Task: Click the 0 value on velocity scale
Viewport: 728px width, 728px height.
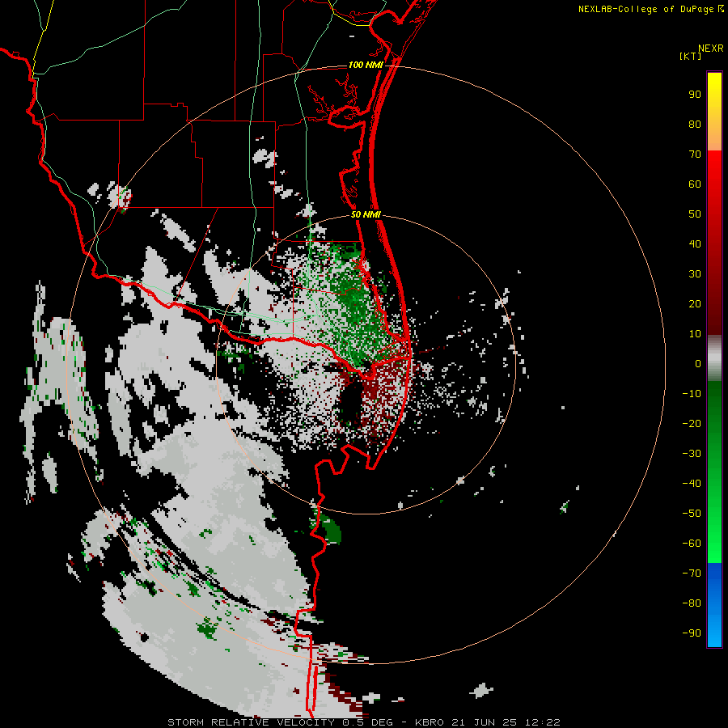Action: click(x=698, y=364)
